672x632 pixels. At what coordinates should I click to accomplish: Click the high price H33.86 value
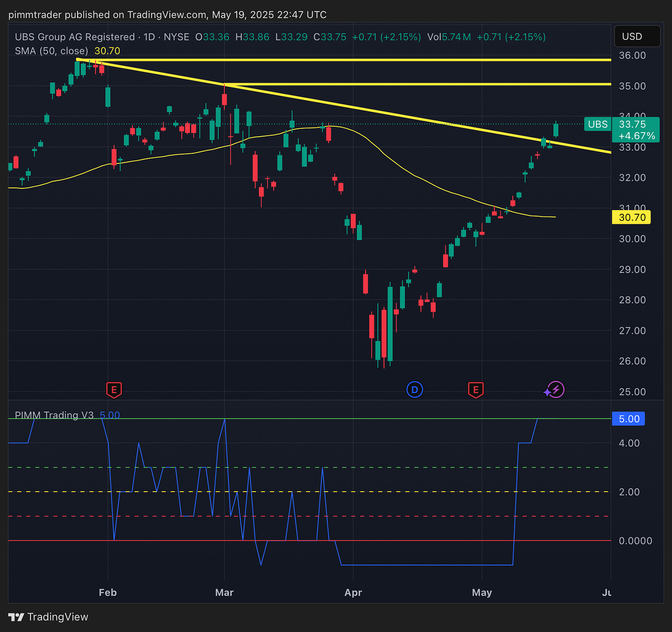[x=252, y=37]
